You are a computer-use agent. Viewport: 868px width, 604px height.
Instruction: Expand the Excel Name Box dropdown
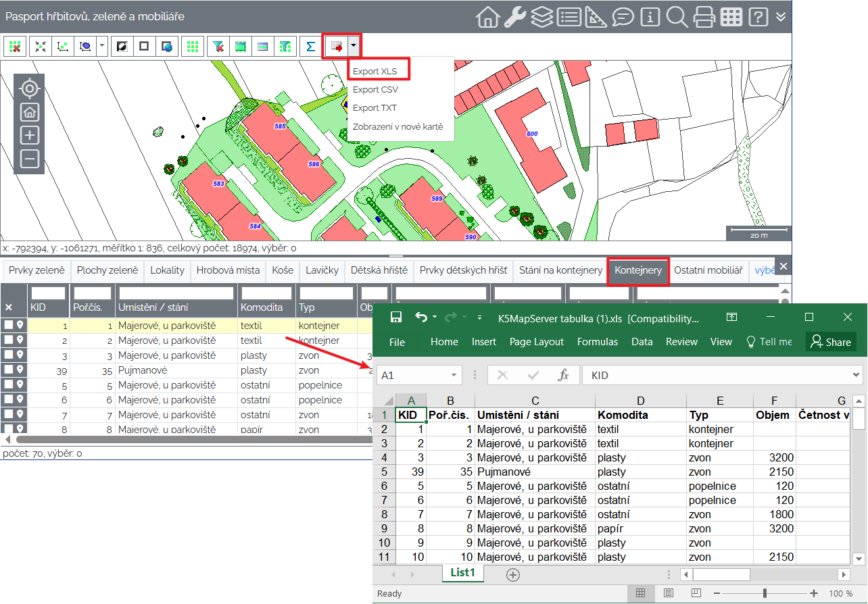coord(454,375)
